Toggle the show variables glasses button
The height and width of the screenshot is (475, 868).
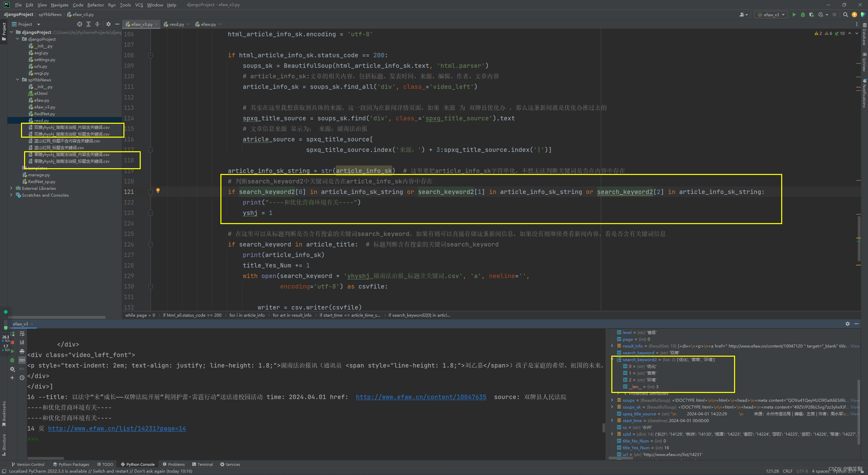click(22, 360)
